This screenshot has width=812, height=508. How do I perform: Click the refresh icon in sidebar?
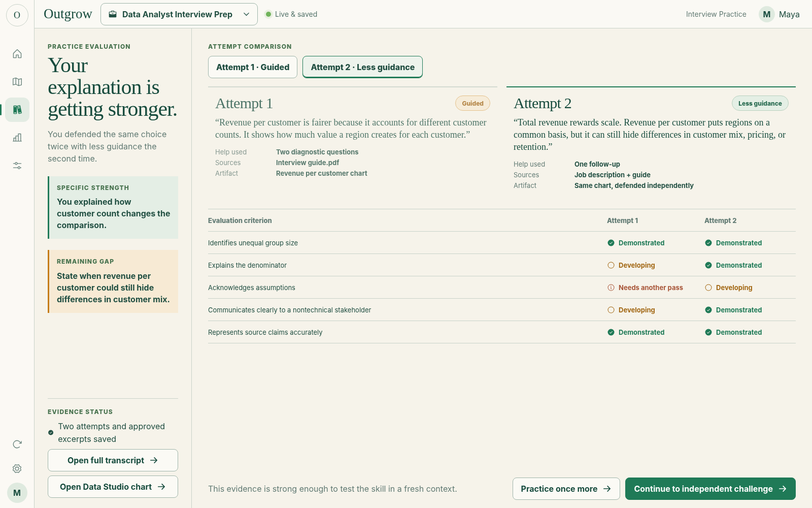point(17,444)
